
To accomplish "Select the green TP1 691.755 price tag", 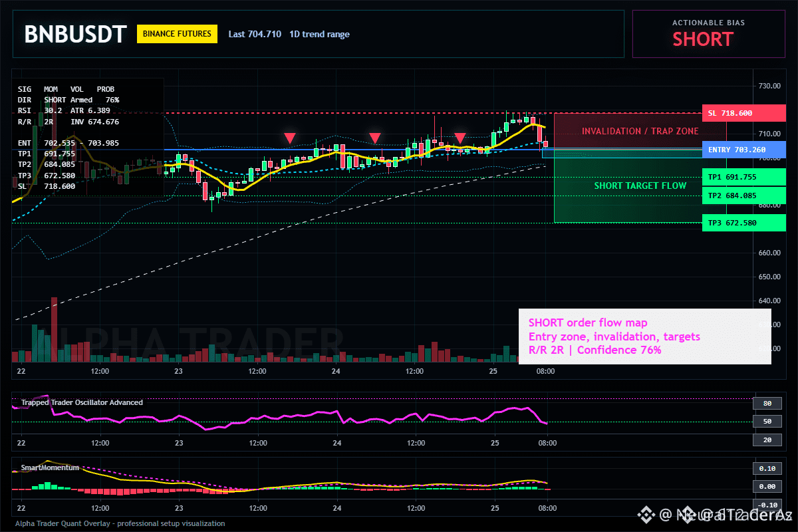I will click(743, 178).
